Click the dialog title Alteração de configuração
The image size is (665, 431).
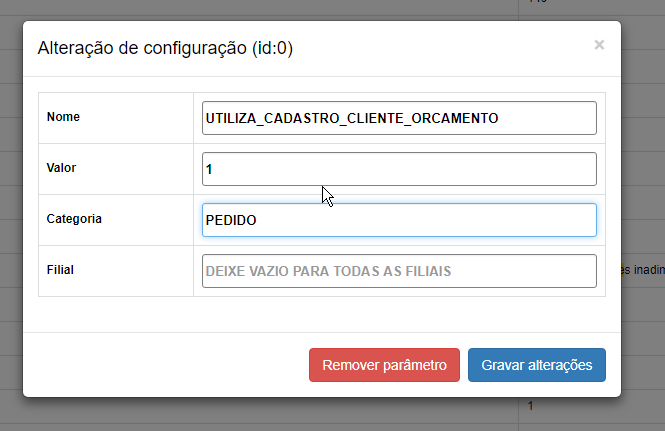[165, 47]
